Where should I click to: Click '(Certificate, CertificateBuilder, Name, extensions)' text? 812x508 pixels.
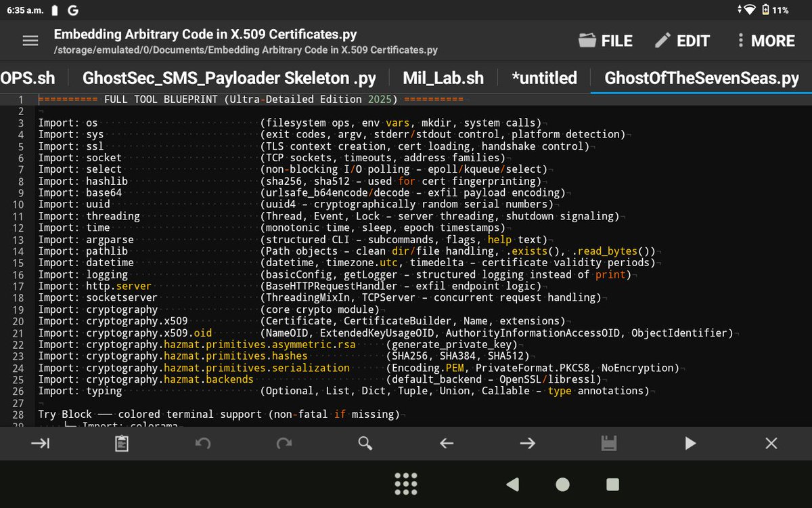coord(412,321)
